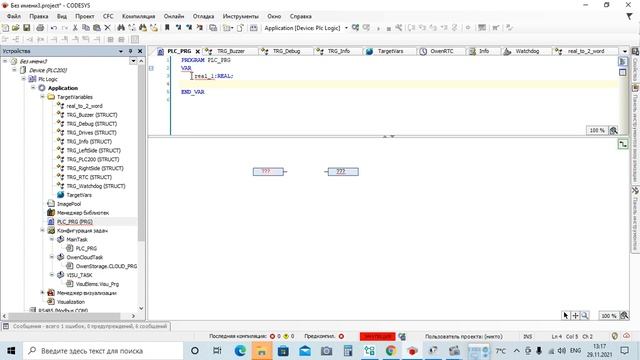This screenshot has height=360, width=640.
Task: Open the TRG_Buzzer editor tab
Action: 231,51
